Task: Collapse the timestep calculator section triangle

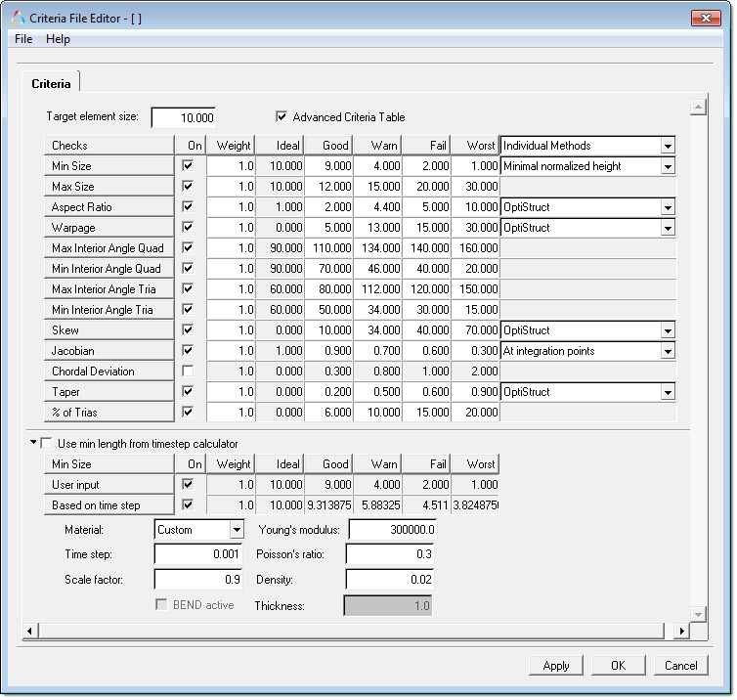Action: pos(33,443)
